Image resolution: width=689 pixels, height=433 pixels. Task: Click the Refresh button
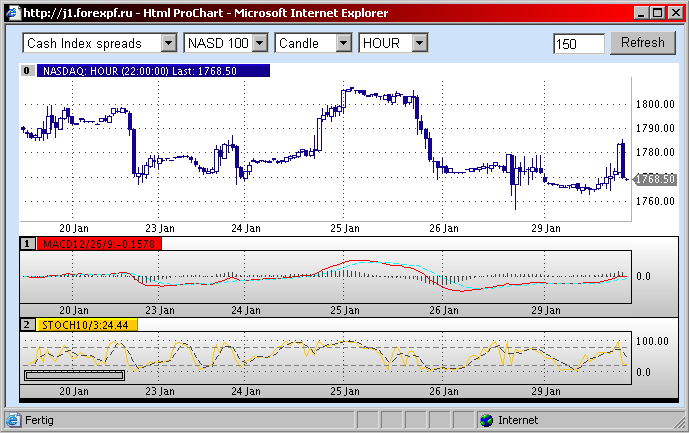[642, 43]
